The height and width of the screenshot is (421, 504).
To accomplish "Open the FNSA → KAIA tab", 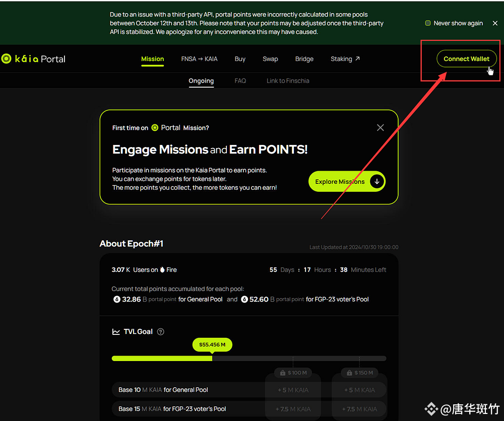I will [199, 59].
